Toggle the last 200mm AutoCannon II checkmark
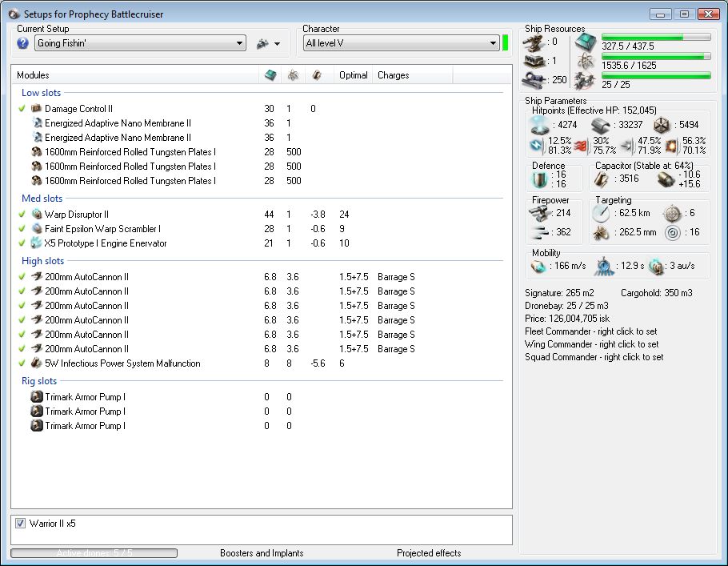 click(x=22, y=348)
